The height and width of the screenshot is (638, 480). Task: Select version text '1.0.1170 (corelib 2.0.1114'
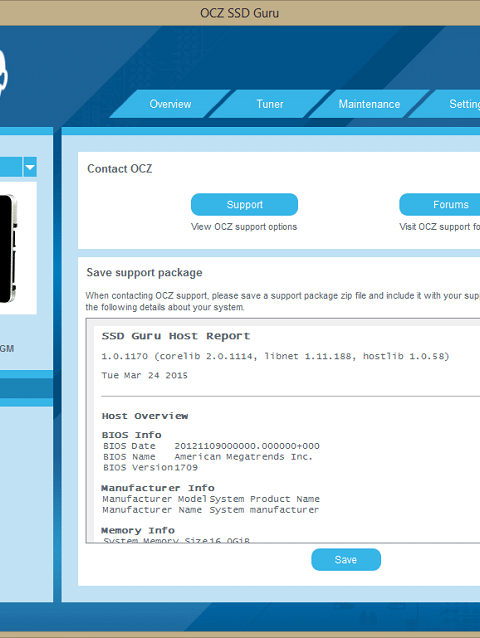(x=179, y=356)
